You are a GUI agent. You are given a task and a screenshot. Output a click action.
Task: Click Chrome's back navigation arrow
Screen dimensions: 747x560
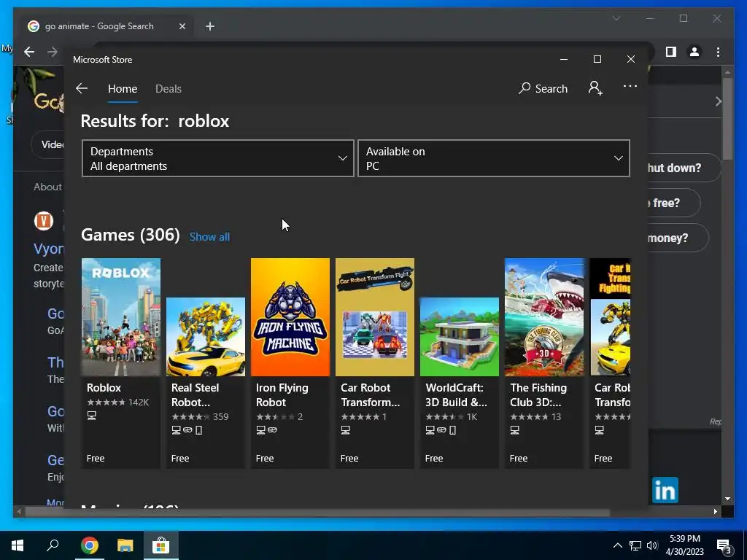point(29,52)
